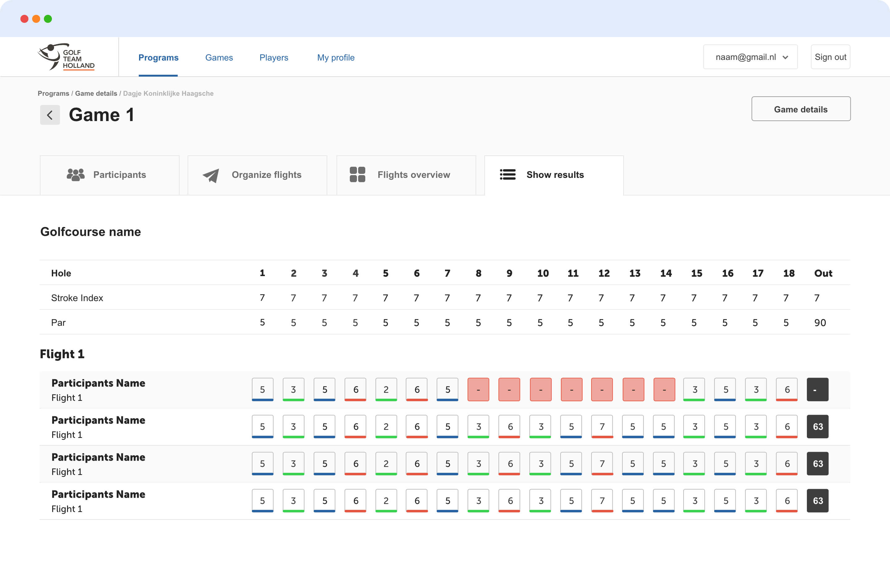Viewport: 890px width, 588px height.
Task: Switch to the Players section
Action: tap(274, 57)
